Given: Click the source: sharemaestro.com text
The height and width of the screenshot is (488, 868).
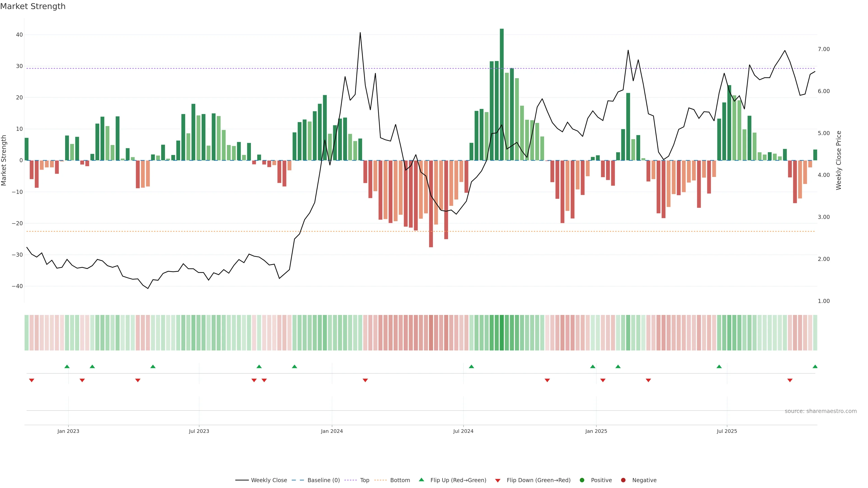Looking at the screenshot, I should point(821,411).
